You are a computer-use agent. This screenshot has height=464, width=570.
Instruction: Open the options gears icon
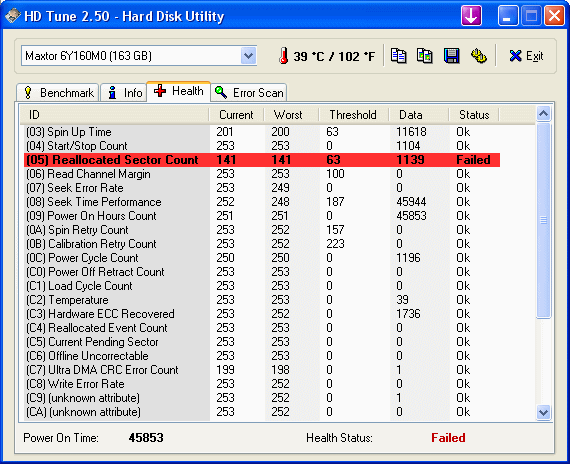point(479,56)
